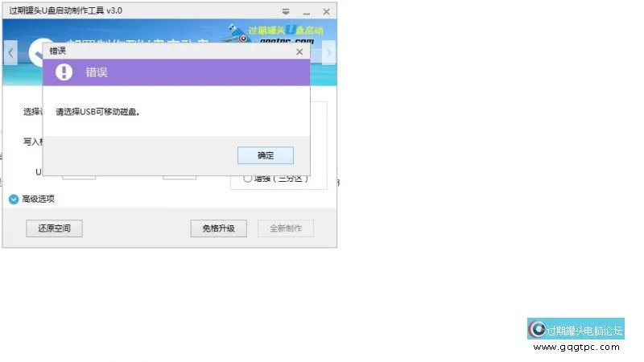Open the title bar dropdown menu icon

pos(286,11)
